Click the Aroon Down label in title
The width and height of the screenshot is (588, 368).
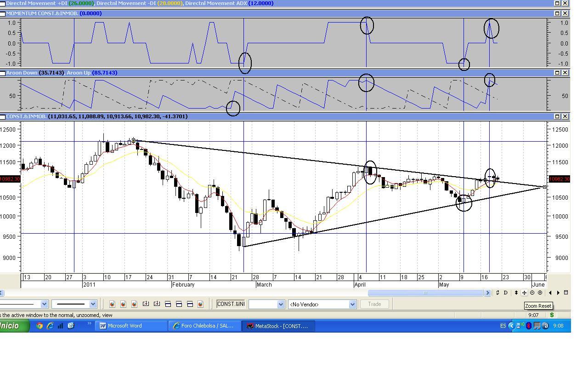[22, 73]
